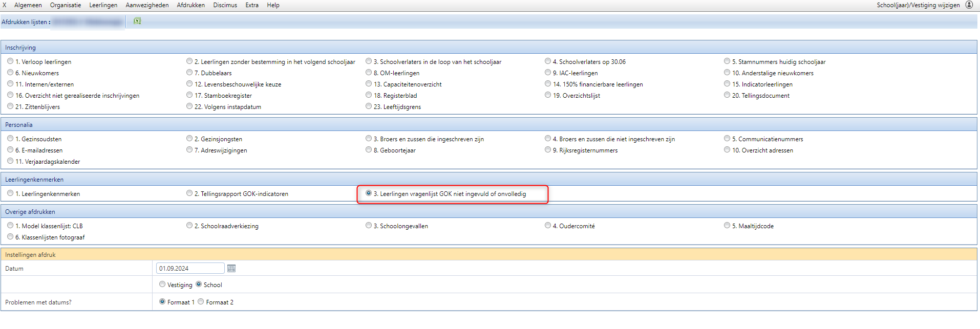This screenshot has height=329, width=980.
Task: Select the Verjaardagskalender list option
Action: coord(10,161)
